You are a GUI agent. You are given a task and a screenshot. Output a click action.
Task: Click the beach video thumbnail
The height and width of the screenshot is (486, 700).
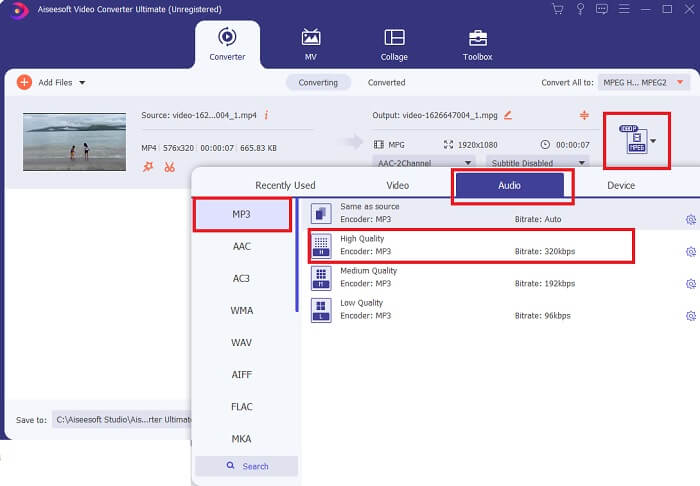(x=75, y=141)
